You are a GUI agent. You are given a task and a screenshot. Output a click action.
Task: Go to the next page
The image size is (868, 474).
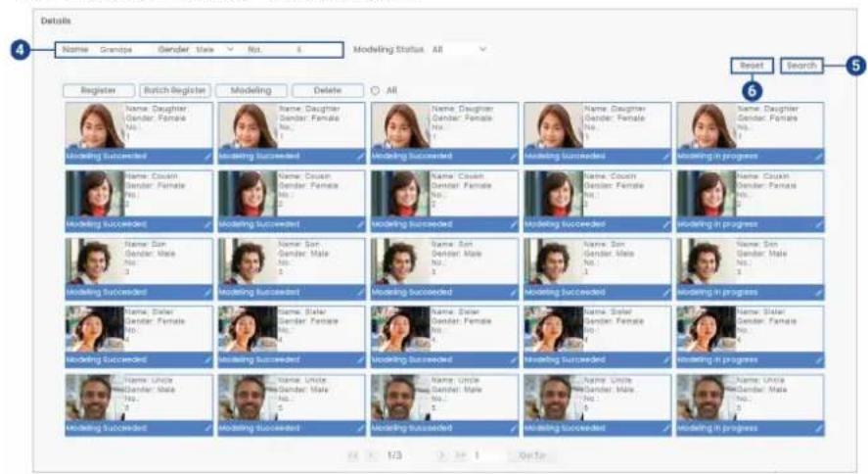[x=441, y=455]
